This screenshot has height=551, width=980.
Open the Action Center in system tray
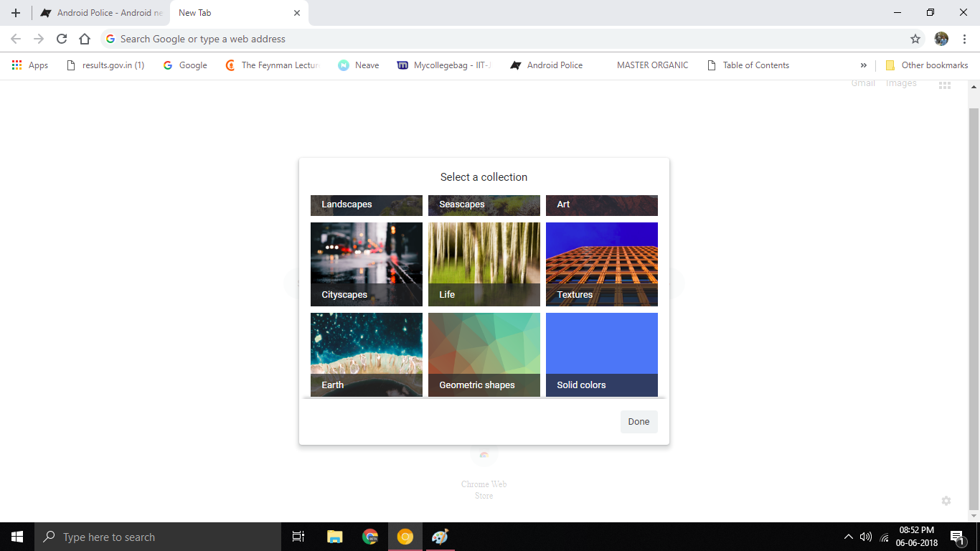[x=957, y=537]
